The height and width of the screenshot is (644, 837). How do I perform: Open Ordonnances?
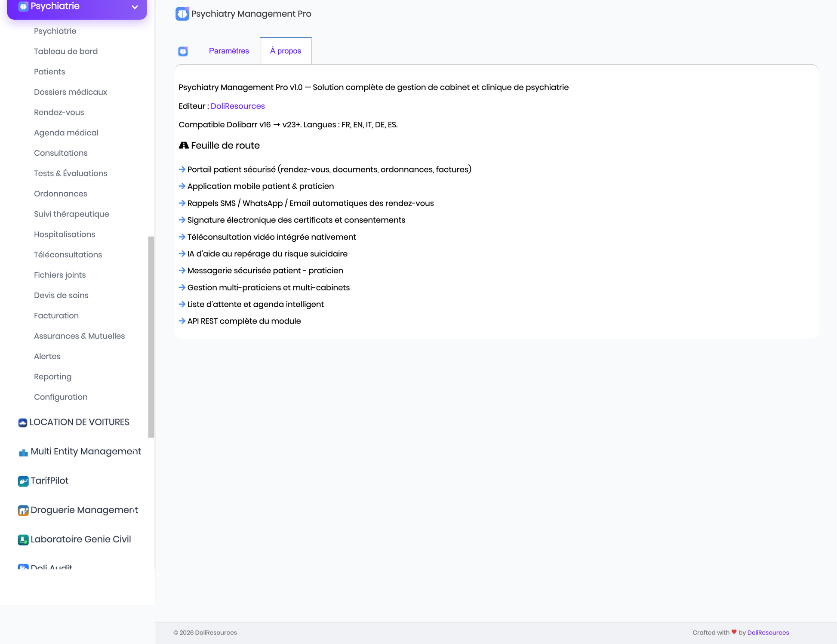[x=61, y=194]
